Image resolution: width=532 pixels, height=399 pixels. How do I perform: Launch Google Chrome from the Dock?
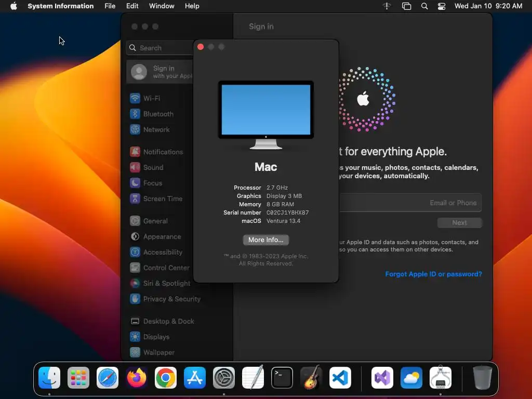[x=166, y=378]
